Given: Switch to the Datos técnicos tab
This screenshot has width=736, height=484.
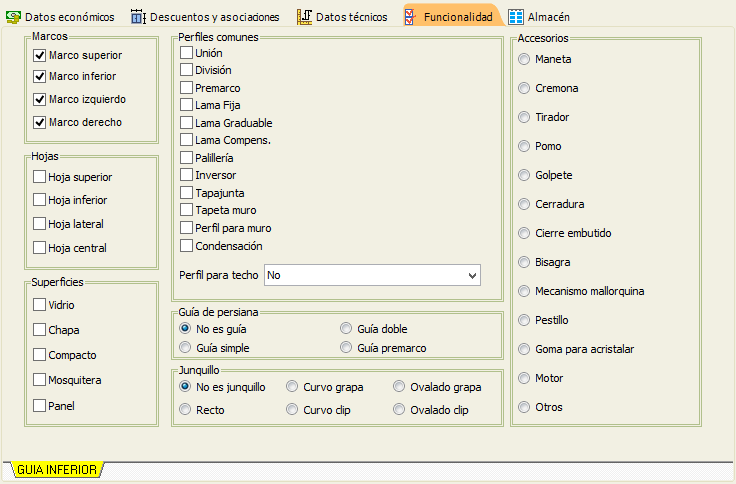Looking at the screenshot, I should point(342,17).
